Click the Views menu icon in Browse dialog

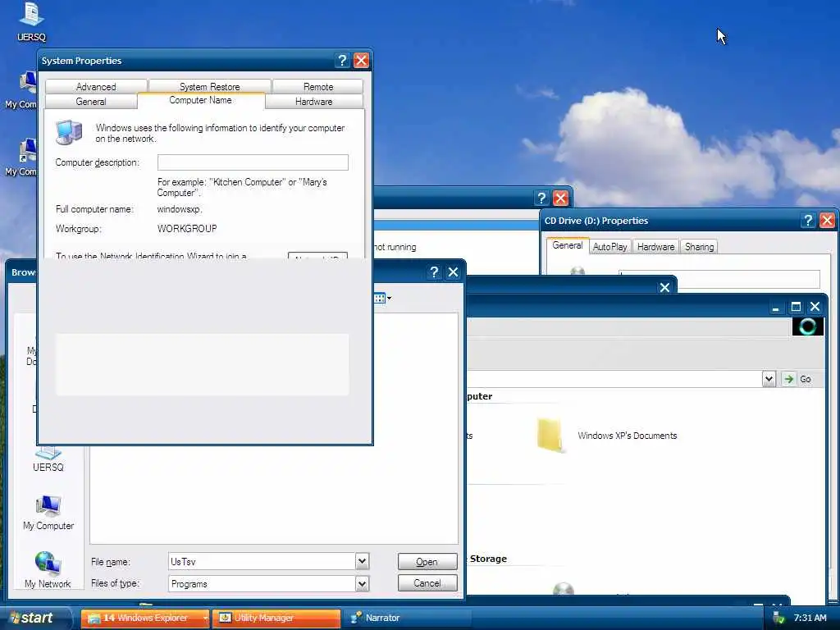382,299
